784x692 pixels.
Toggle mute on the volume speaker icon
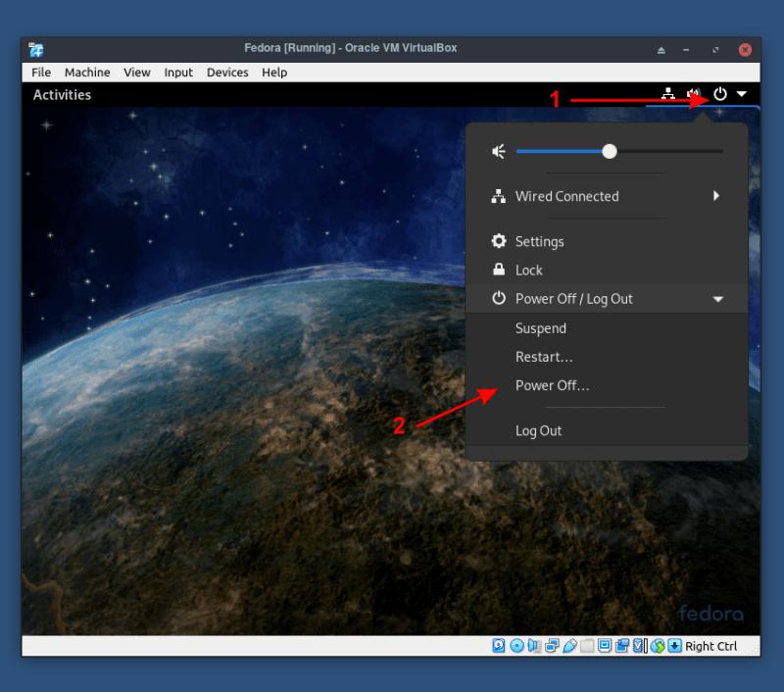[498, 151]
